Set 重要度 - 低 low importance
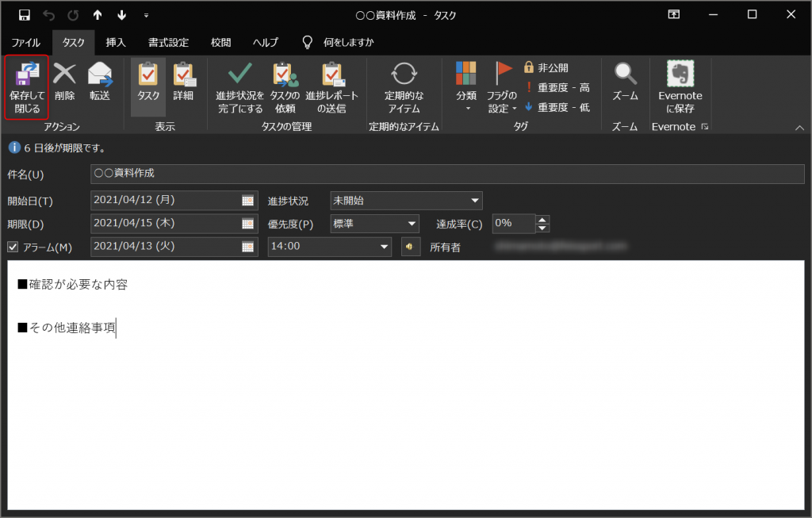 [x=557, y=107]
